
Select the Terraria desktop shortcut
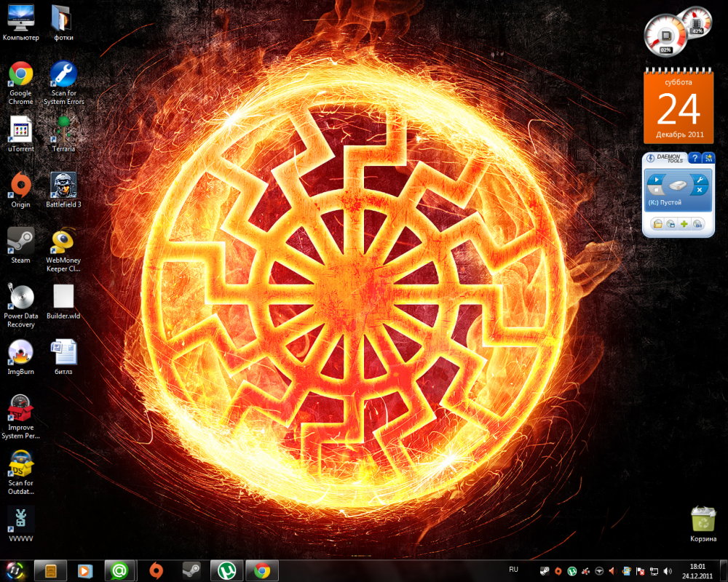(x=63, y=134)
